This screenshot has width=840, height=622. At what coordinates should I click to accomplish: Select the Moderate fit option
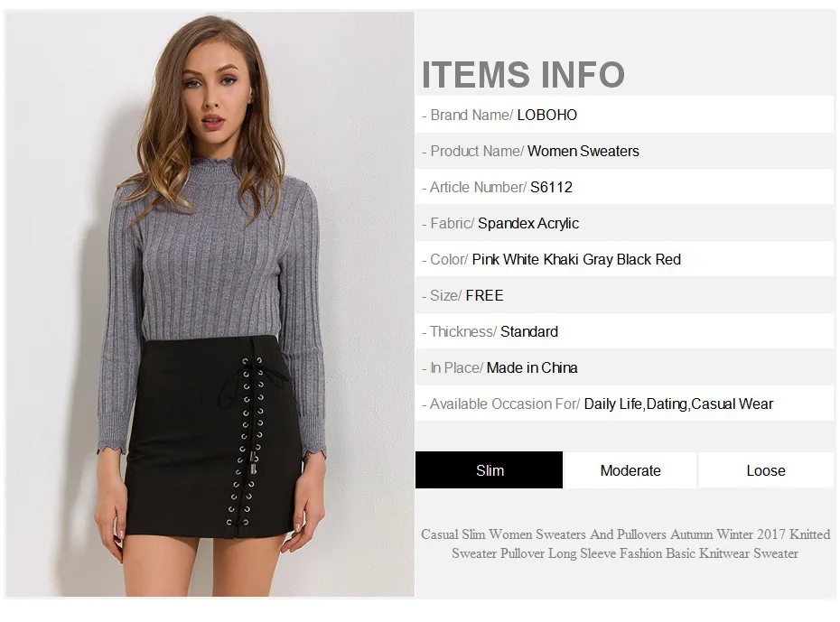[x=630, y=470]
